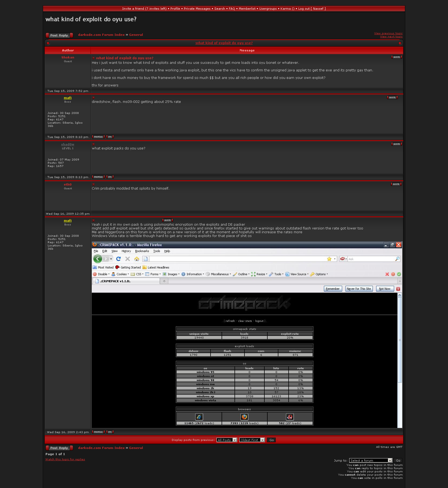The height and width of the screenshot is (488, 448).
Task: Click Watch this topic for replies link
Action: point(65,459)
